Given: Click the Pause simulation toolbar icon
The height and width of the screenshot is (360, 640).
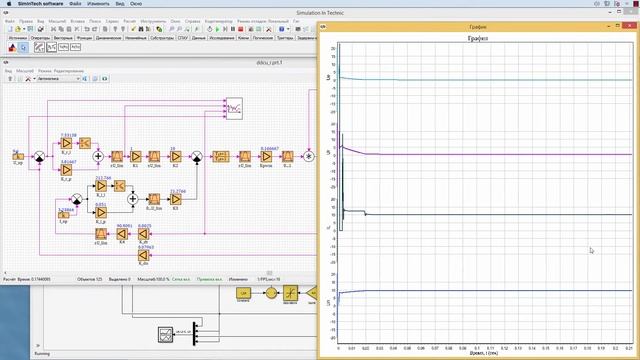Looking at the screenshot, I should tap(233, 29).
